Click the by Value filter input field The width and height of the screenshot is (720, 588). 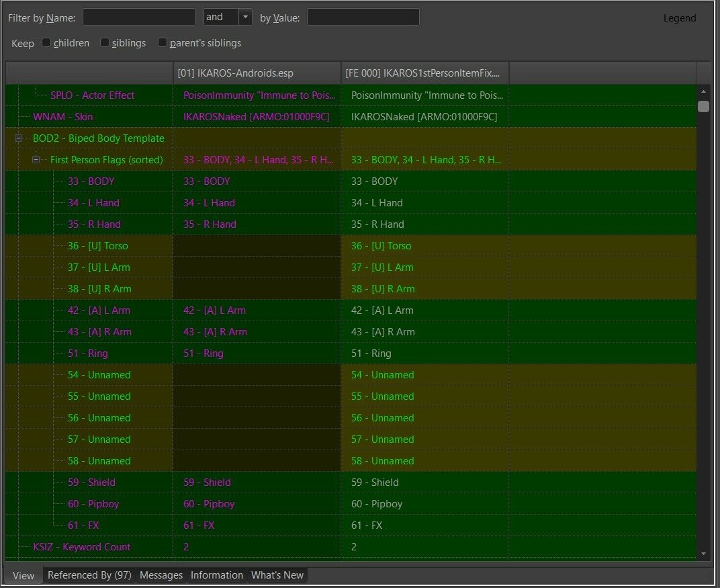pos(363,17)
